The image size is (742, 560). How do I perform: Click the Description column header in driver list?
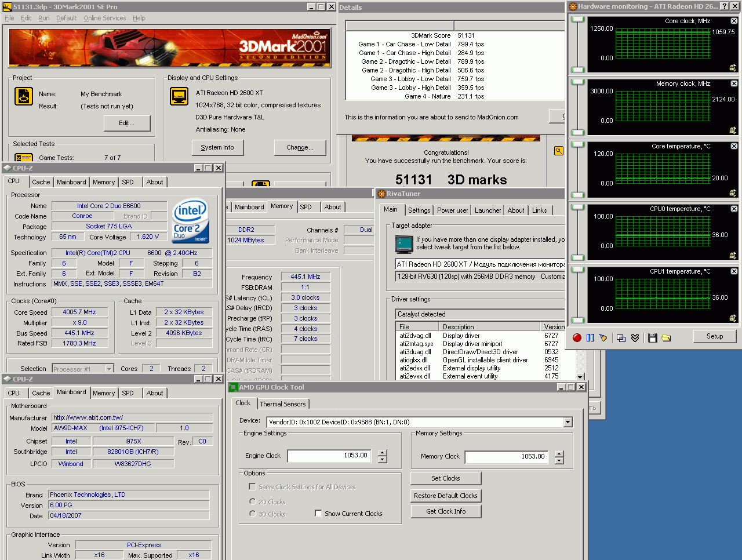[489, 326]
